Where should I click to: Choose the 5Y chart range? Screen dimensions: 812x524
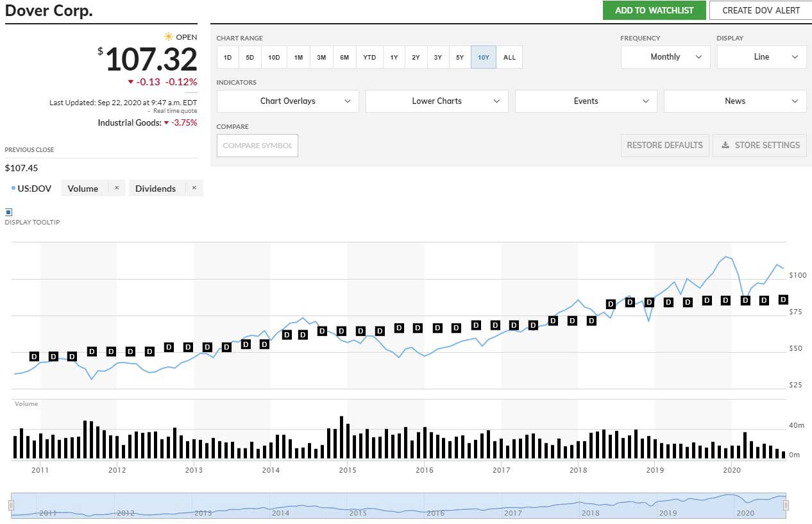click(x=460, y=57)
